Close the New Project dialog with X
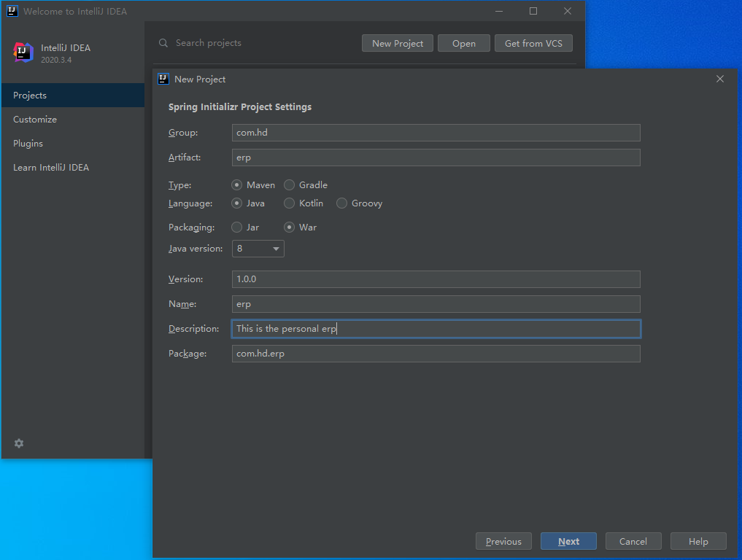Image resolution: width=742 pixels, height=560 pixels. pos(720,79)
